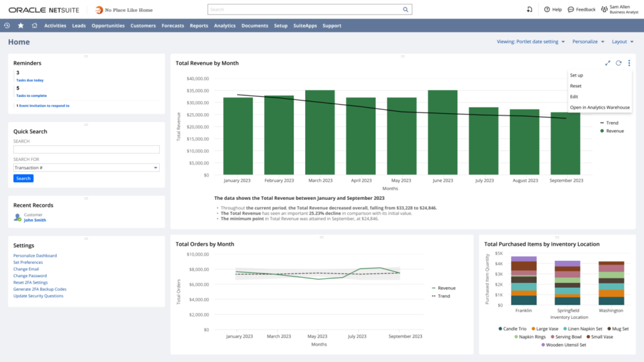
Task: Click the Candle Trio legend color swatch
Action: click(x=501, y=328)
